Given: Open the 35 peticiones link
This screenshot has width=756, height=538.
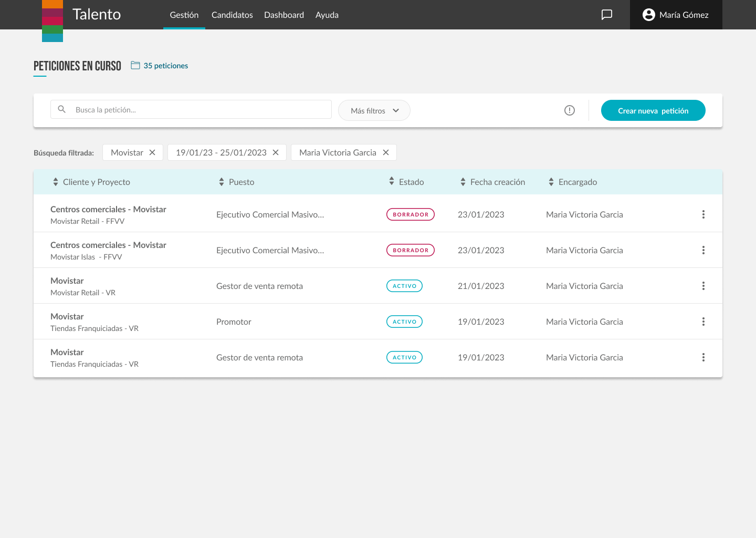Looking at the screenshot, I should (165, 66).
